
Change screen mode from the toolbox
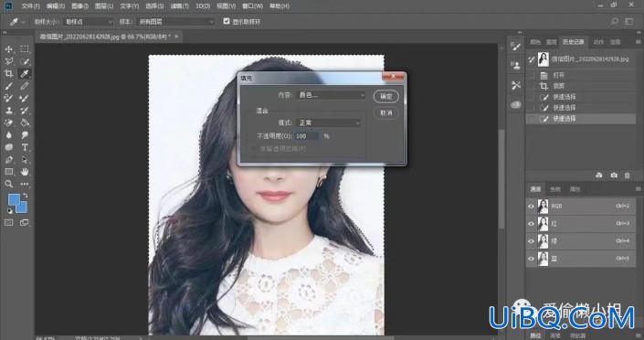(25, 222)
